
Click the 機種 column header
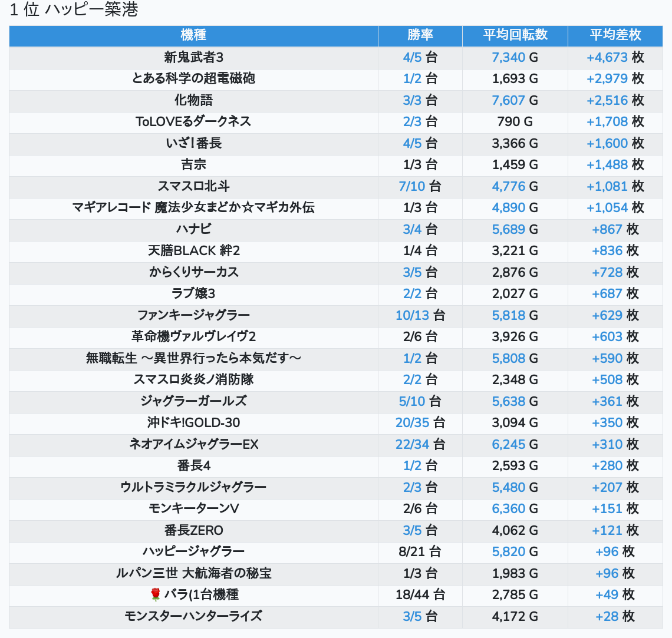tap(193, 35)
